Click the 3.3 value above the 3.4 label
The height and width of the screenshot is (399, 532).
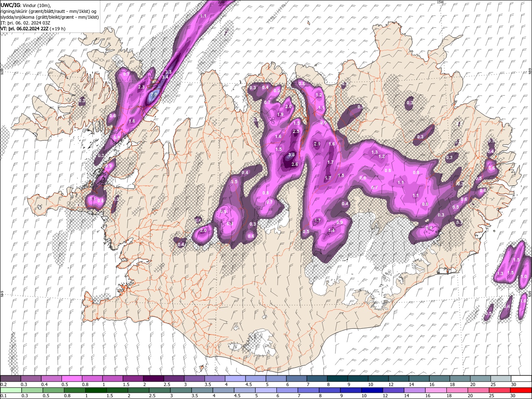168,72
